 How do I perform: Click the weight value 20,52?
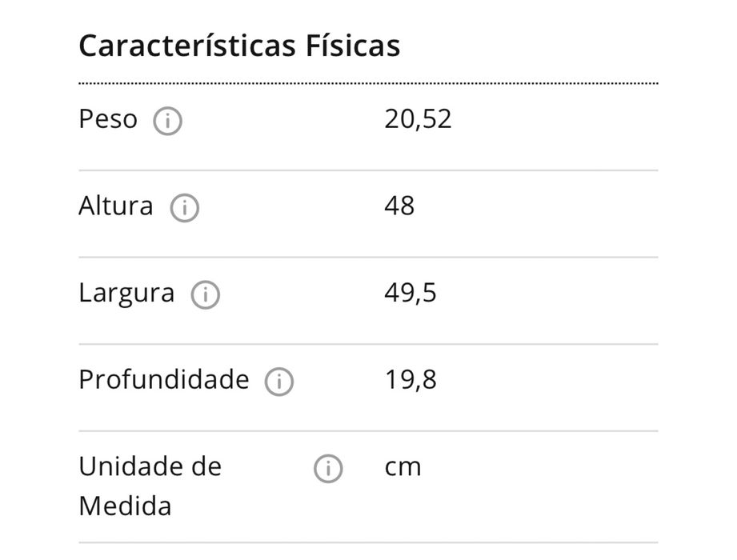point(418,119)
